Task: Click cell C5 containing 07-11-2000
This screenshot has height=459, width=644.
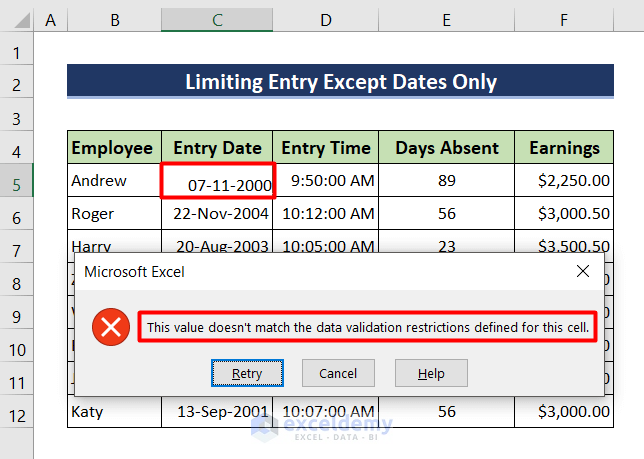Action: 217,181
